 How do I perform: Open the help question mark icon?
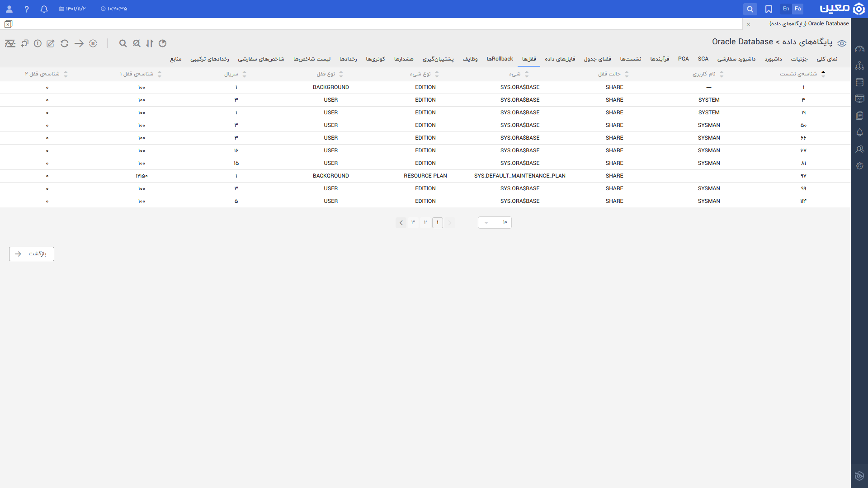27,9
